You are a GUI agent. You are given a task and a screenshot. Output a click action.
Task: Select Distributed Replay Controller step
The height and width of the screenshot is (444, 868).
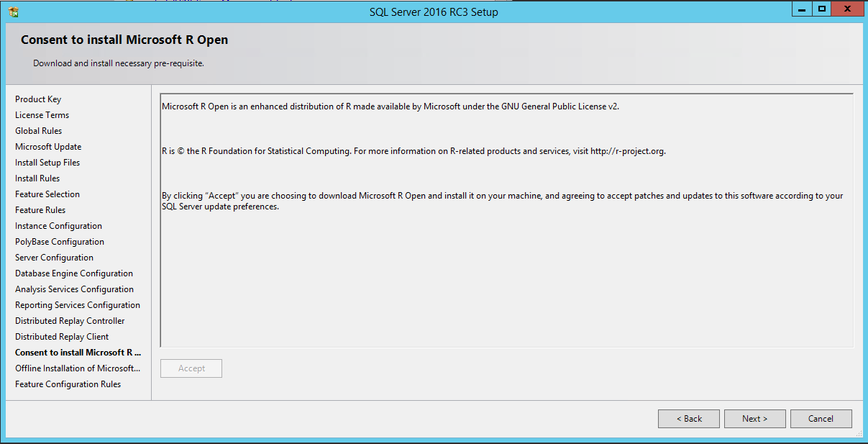70,321
